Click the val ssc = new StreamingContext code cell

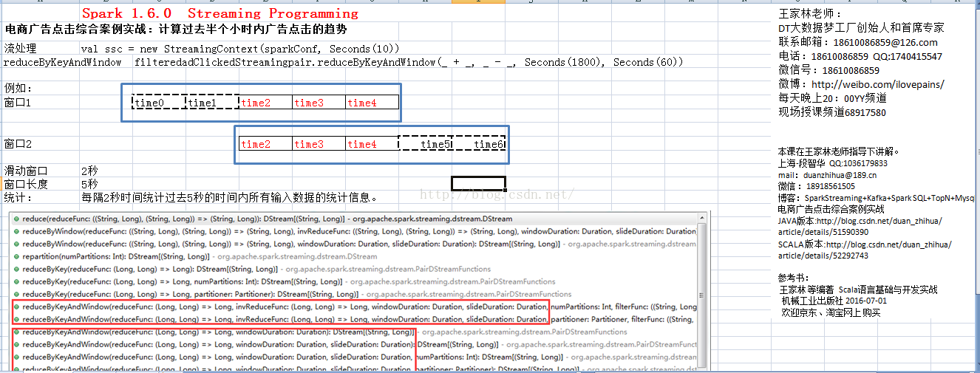click(x=240, y=49)
